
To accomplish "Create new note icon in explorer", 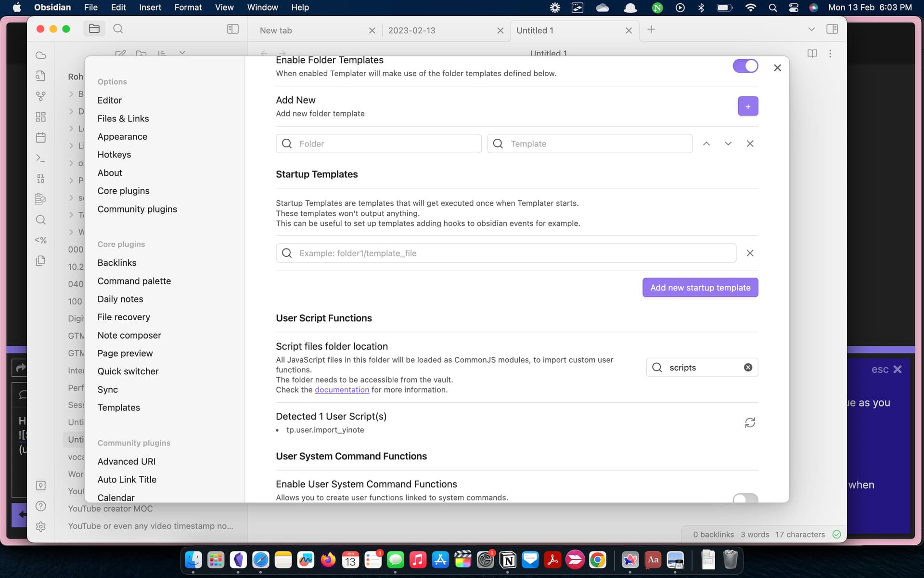I will [120, 53].
